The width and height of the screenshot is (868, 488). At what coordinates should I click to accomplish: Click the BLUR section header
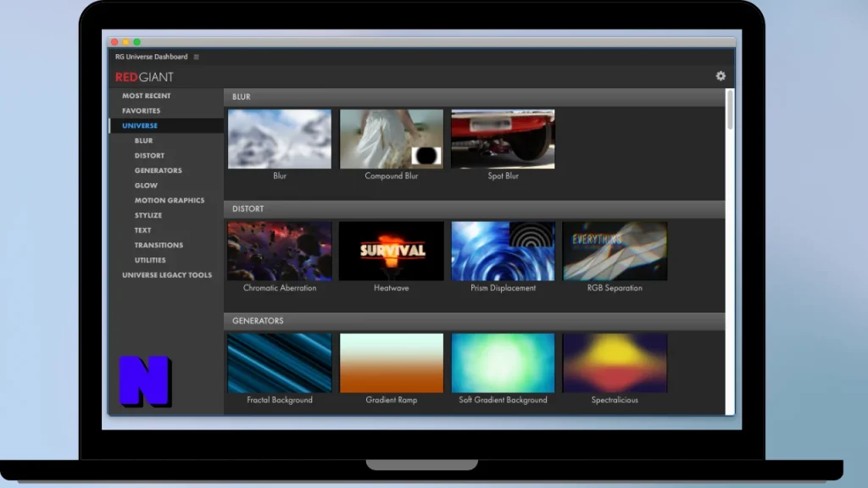475,97
